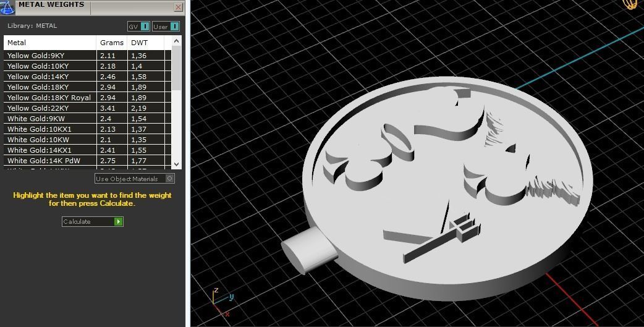Select the White Gold:14KX1 row
Image resolution: width=644 pixels, height=327 pixels.
pos(88,150)
